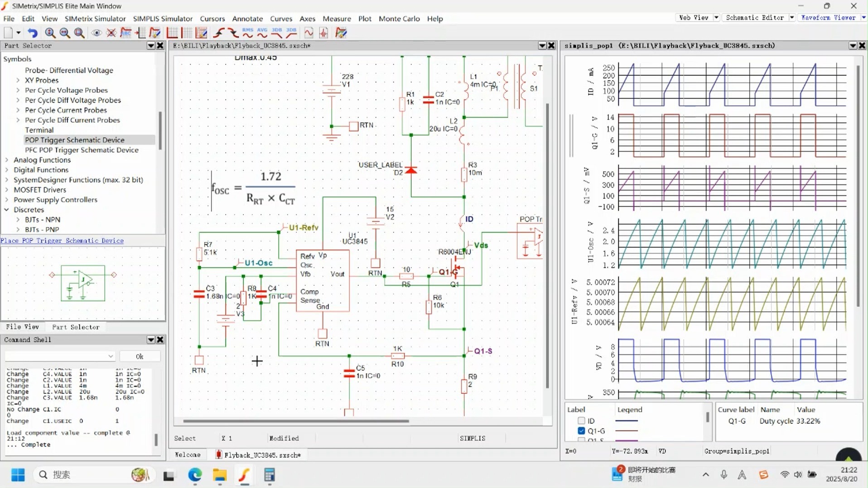Click the New axis icon
Viewport: 868px width, 488px height.
point(172,33)
